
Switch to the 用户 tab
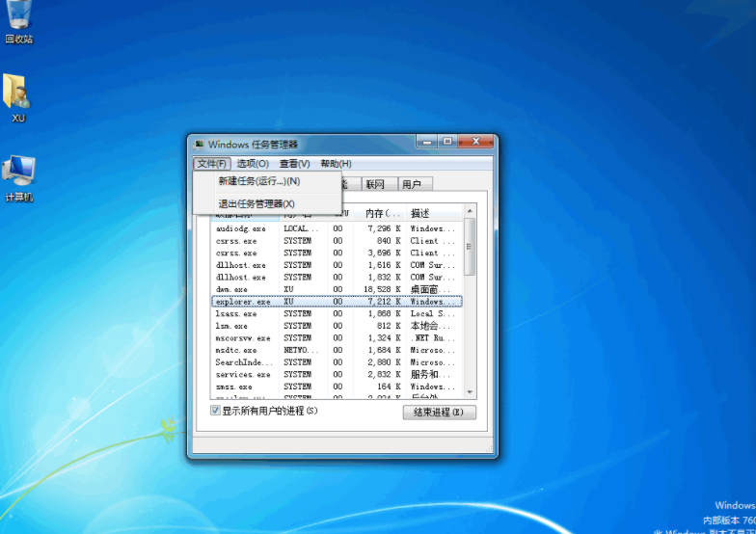pyautogui.click(x=415, y=184)
